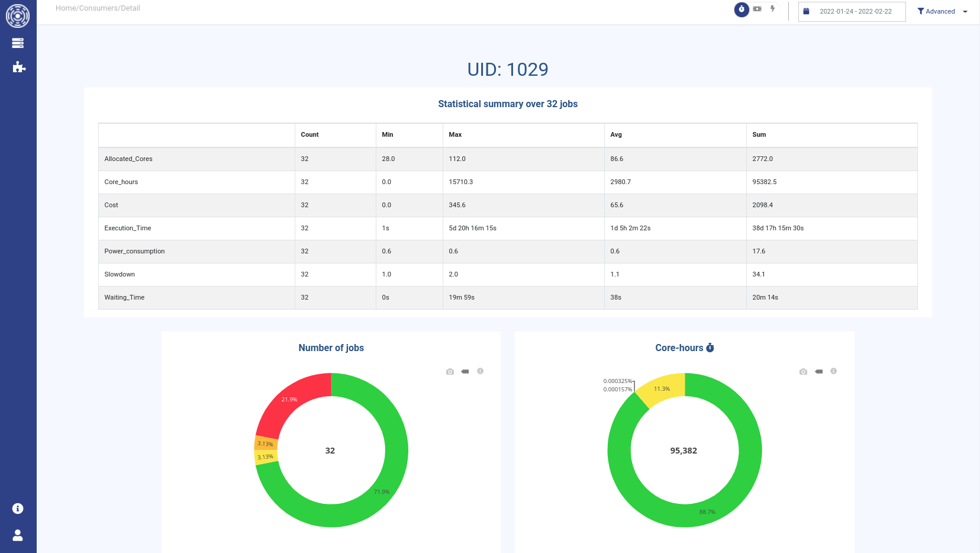Click info icon on Number of jobs chart
This screenshot has width=980, height=553.
pos(481,371)
